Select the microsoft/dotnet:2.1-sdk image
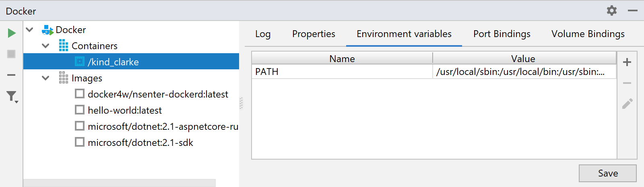The image size is (644, 187). coord(140,142)
